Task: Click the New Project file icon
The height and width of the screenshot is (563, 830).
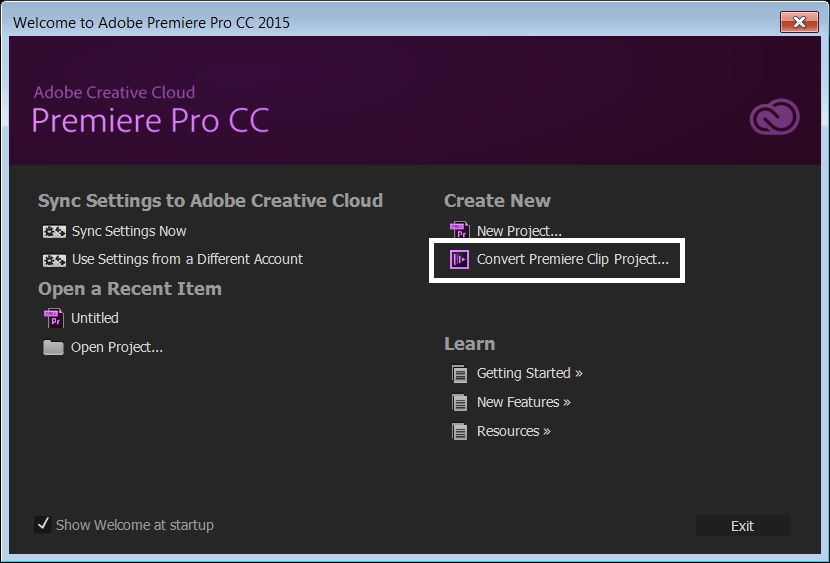Action: (460, 231)
